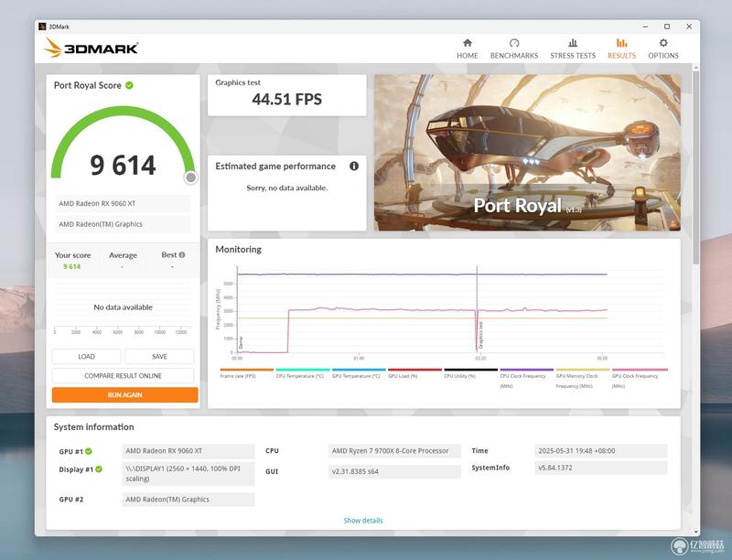Click the gray marker on the score gauge

(190, 178)
